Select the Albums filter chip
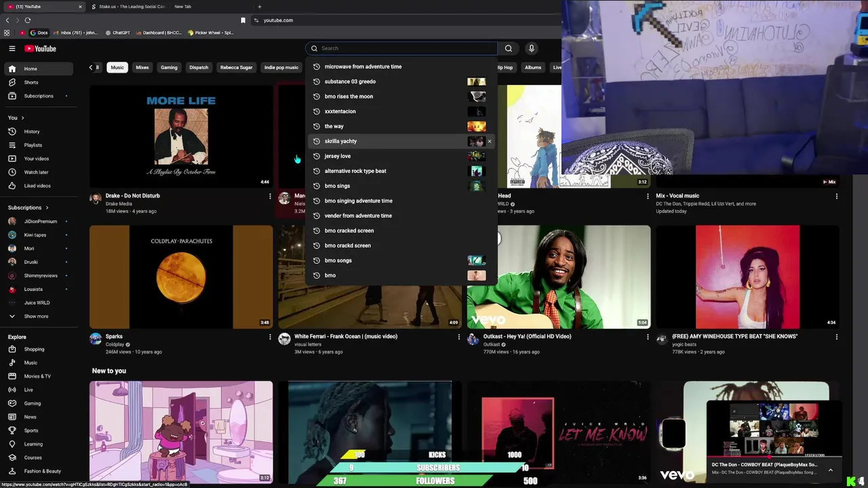Image resolution: width=868 pixels, height=488 pixels. (533, 67)
